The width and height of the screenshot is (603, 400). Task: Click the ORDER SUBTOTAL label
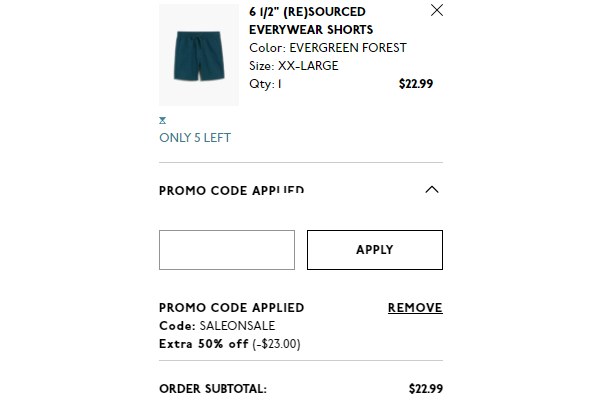(x=213, y=389)
